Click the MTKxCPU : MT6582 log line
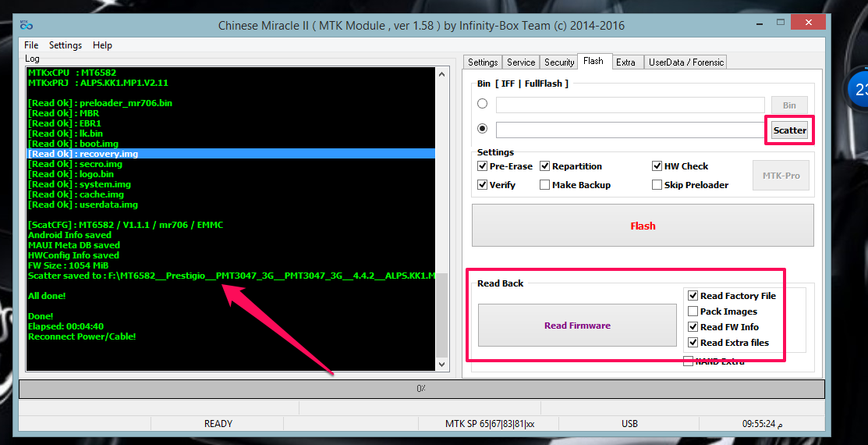This screenshot has width=868, height=445. (x=72, y=73)
